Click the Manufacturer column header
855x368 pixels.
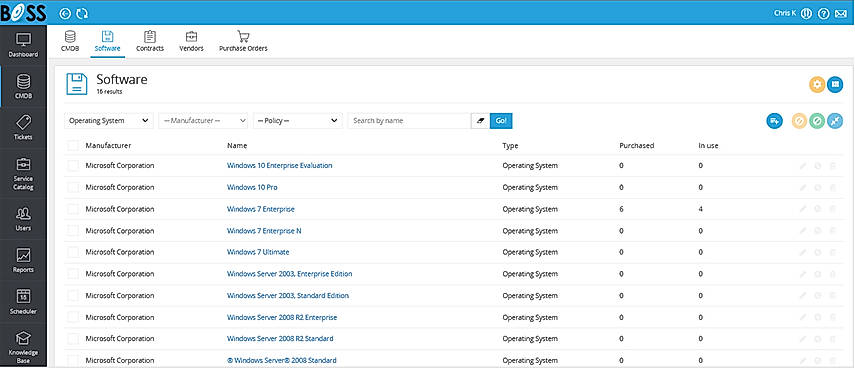pos(108,146)
